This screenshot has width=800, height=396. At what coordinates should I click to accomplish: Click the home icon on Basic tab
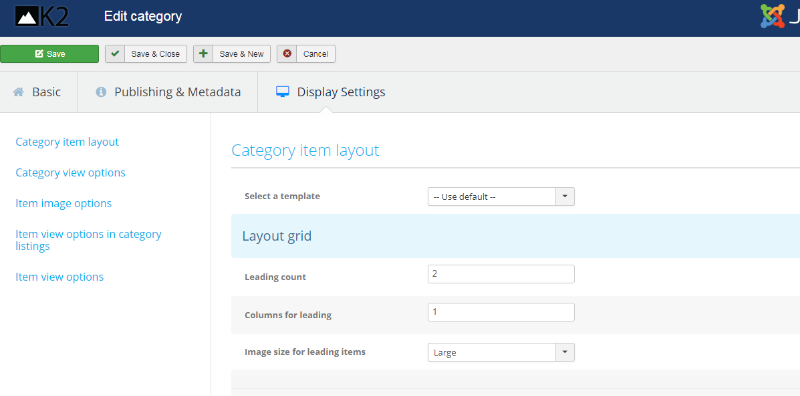18,92
